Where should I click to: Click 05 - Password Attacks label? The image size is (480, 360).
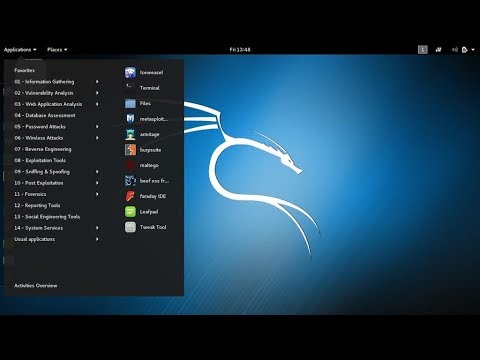click(x=40, y=127)
